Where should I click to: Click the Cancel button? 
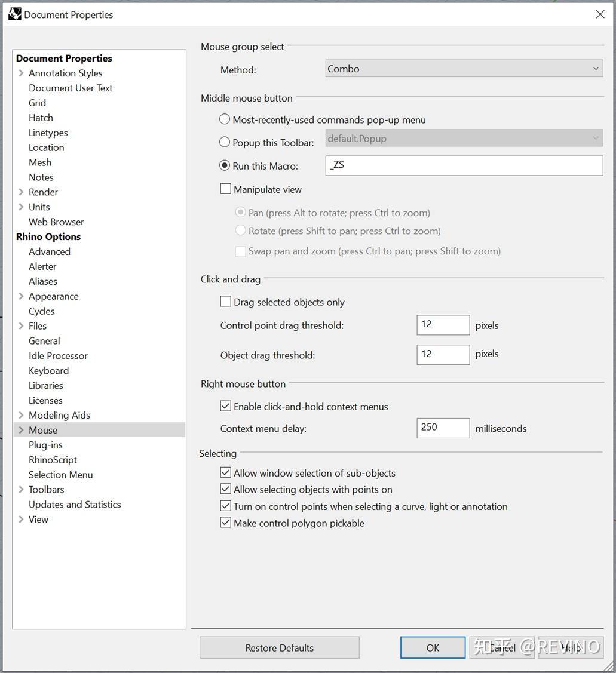(x=502, y=647)
